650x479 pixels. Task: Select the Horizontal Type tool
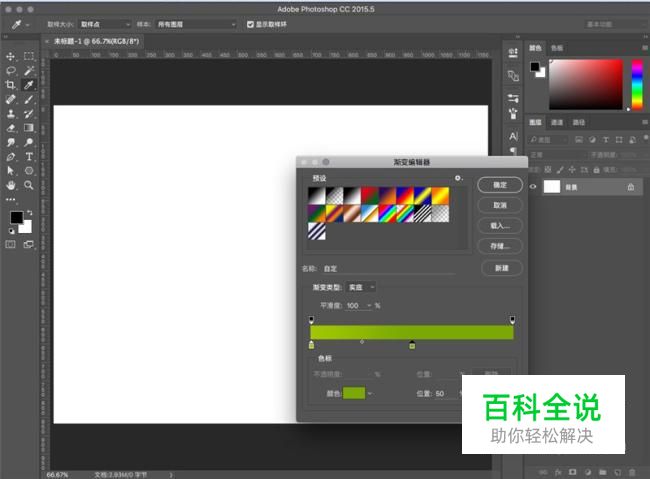coord(29,157)
